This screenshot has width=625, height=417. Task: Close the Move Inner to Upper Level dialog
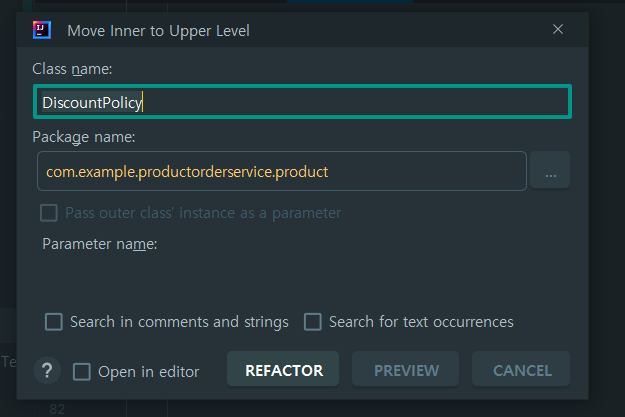558,29
